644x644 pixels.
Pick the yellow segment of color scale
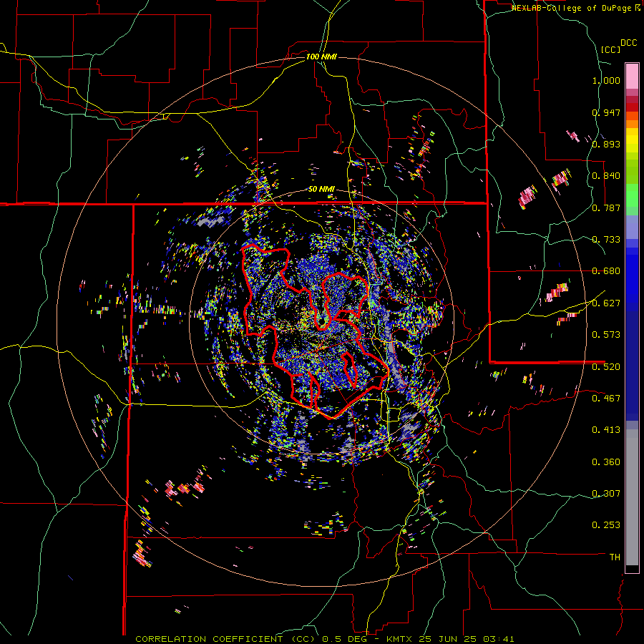tap(632, 141)
